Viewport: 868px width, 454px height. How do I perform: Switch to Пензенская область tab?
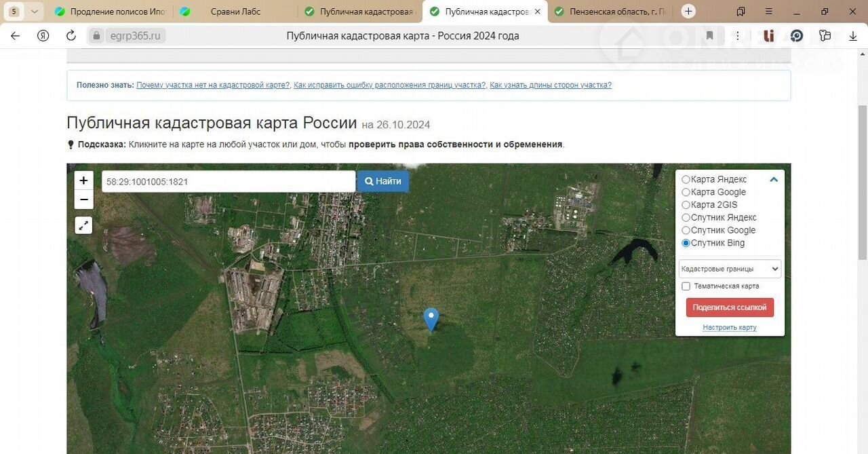(612, 12)
